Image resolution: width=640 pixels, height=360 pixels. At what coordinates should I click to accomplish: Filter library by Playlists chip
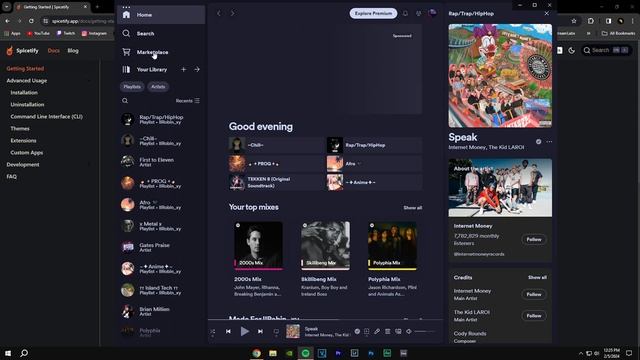tap(132, 87)
